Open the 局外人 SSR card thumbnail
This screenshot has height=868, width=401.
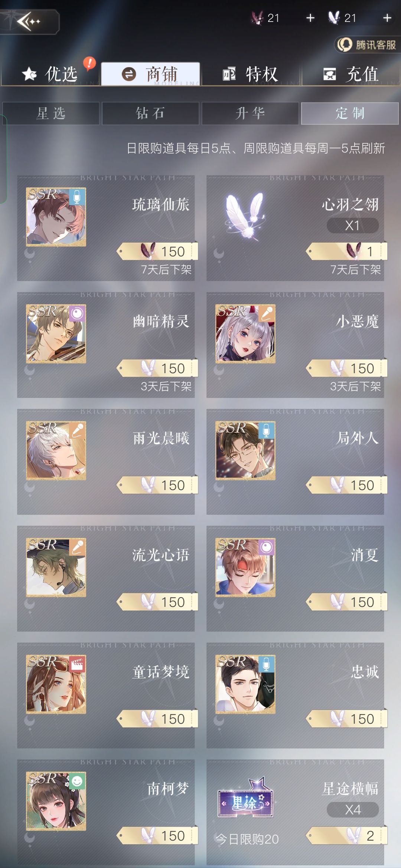pyautogui.click(x=245, y=451)
